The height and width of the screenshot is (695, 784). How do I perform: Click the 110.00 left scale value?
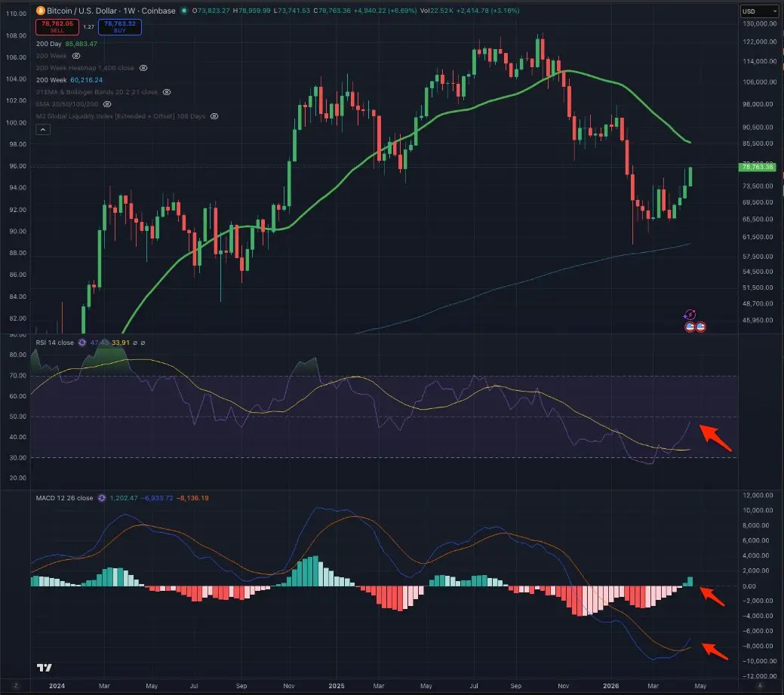(16, 14)
